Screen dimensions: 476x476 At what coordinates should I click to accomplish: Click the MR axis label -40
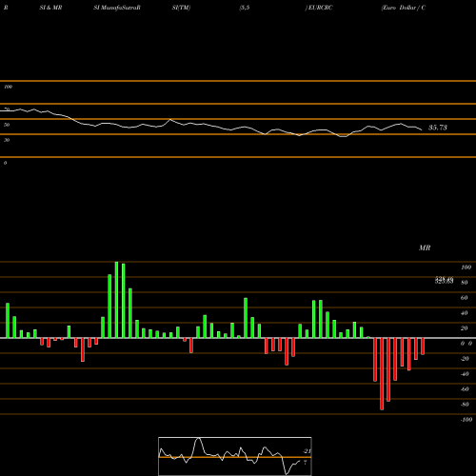click(465, 374)
